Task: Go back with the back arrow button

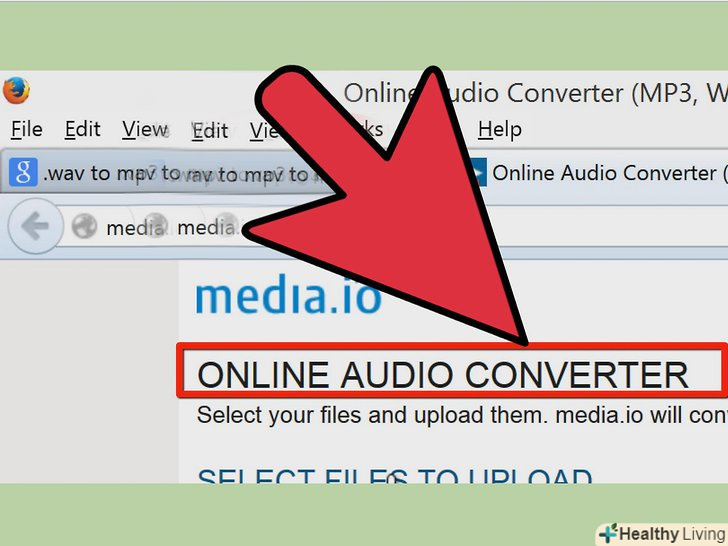Action: tap(35, 227)
